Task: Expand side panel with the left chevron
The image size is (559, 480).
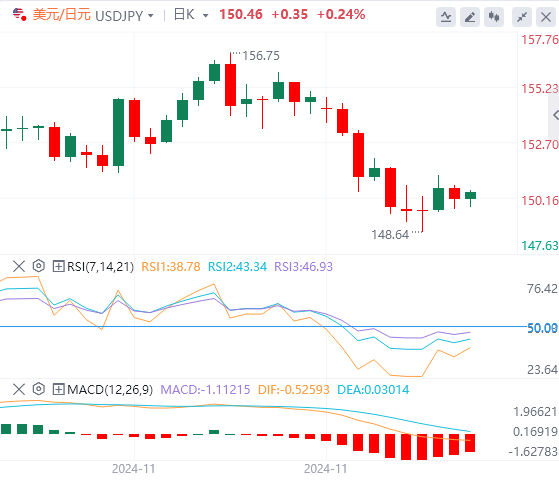Action: (555, 115)
